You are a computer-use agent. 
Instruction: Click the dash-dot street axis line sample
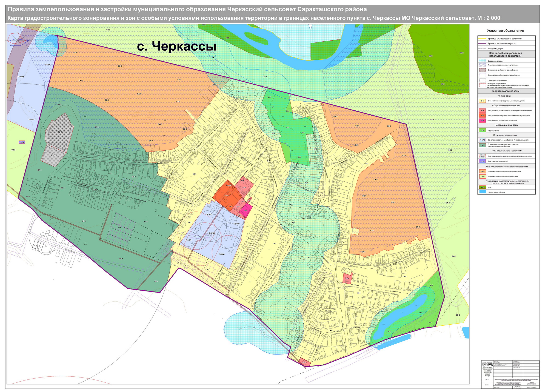click(x=482, y=48)
